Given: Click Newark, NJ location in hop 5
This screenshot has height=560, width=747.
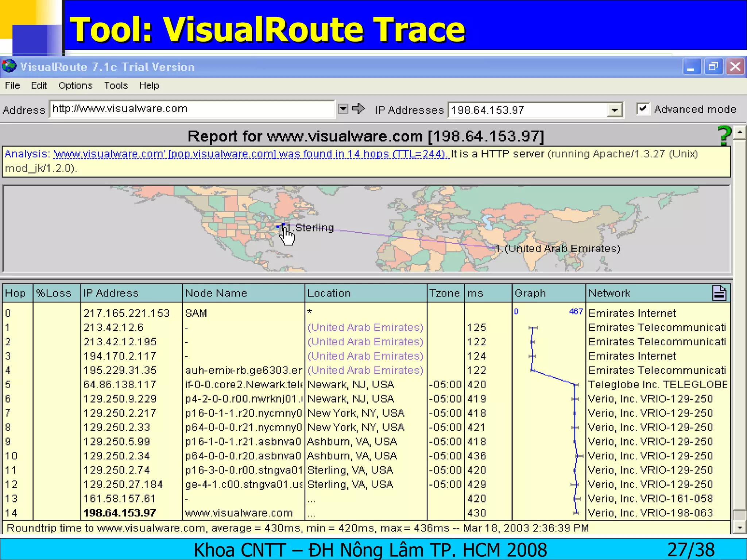Looking at the screenshot, I should pos(351,384).
